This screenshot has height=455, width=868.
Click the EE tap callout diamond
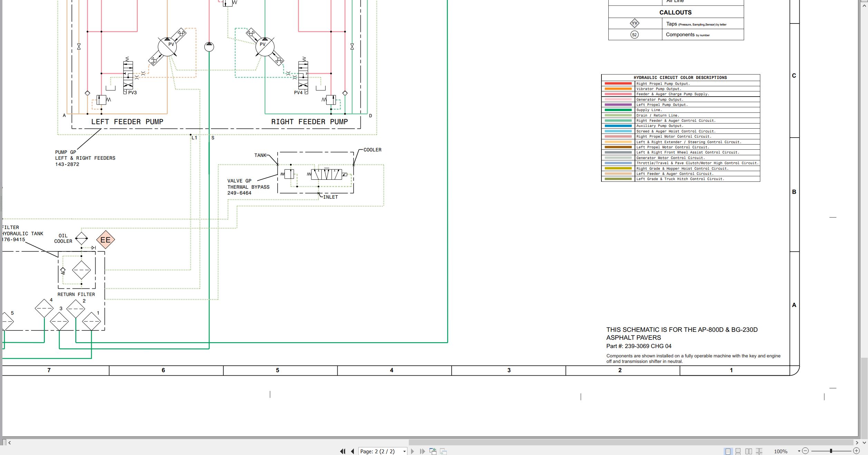click(105, 240)
